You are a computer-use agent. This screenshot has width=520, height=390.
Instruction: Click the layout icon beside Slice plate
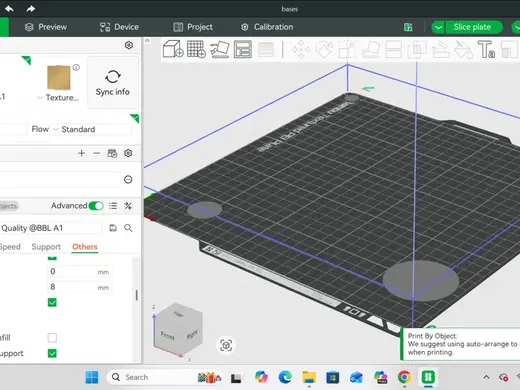(408, 27)
